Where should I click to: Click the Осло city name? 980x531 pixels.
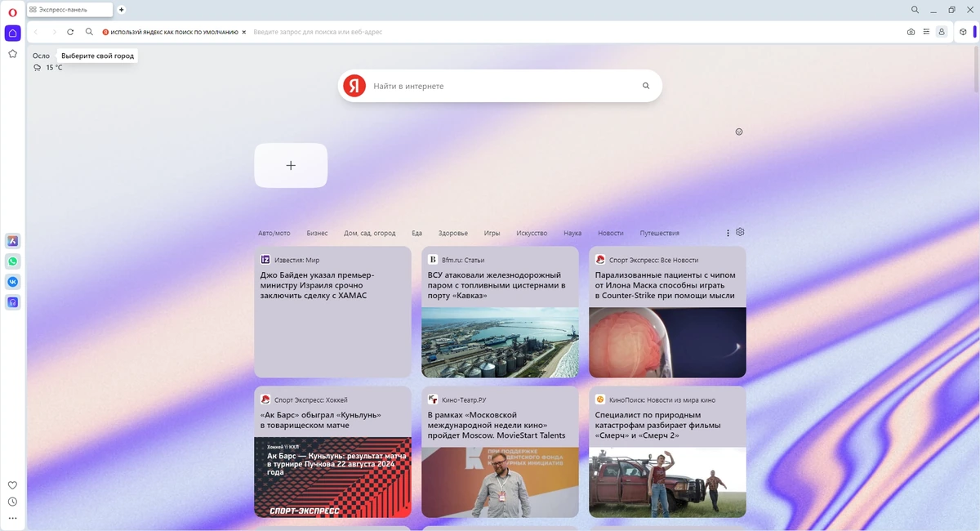41,56
